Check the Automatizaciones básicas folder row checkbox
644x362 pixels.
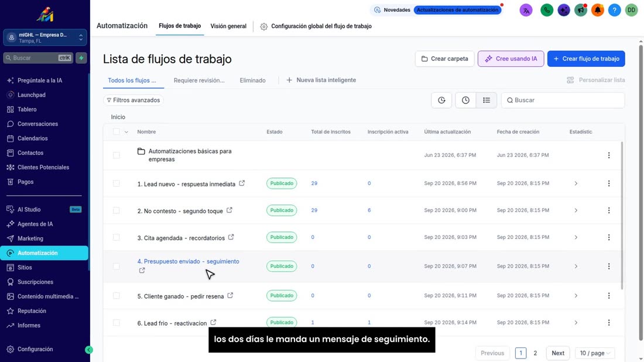(x=117, y=155)
